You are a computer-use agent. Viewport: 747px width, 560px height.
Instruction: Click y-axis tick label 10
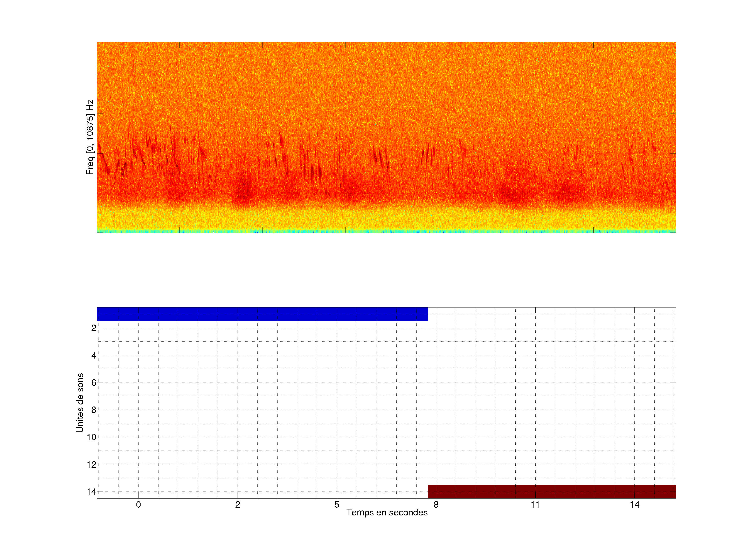click(92, 437)
